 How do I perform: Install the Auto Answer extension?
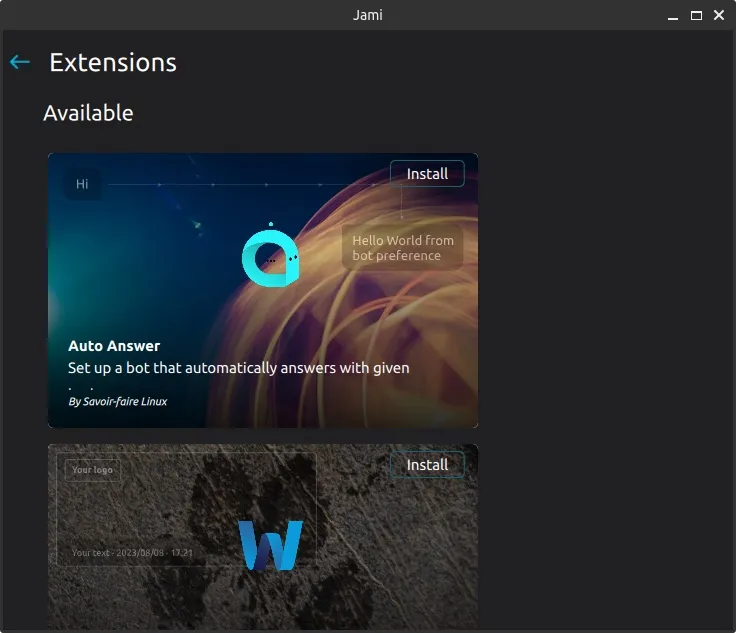[427, 174]
